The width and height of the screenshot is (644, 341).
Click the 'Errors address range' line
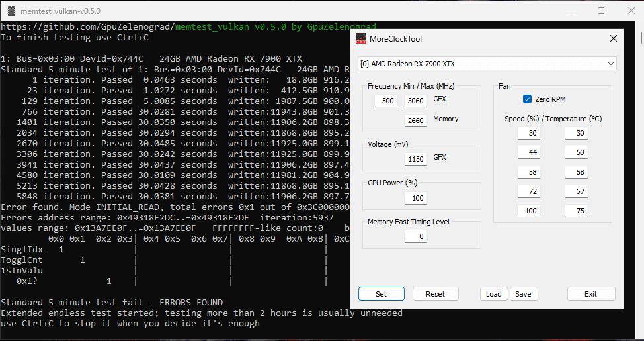[167, 218]
